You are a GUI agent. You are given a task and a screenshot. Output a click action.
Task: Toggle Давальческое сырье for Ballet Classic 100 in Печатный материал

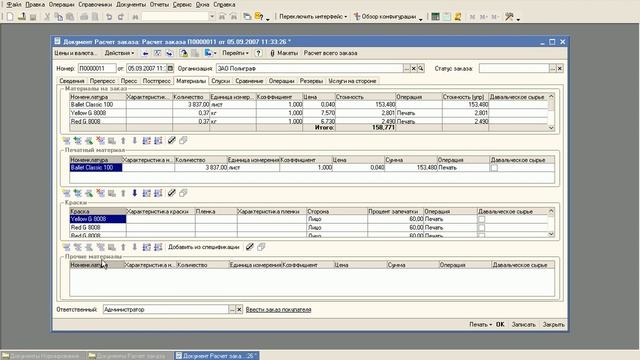(494, 168)
